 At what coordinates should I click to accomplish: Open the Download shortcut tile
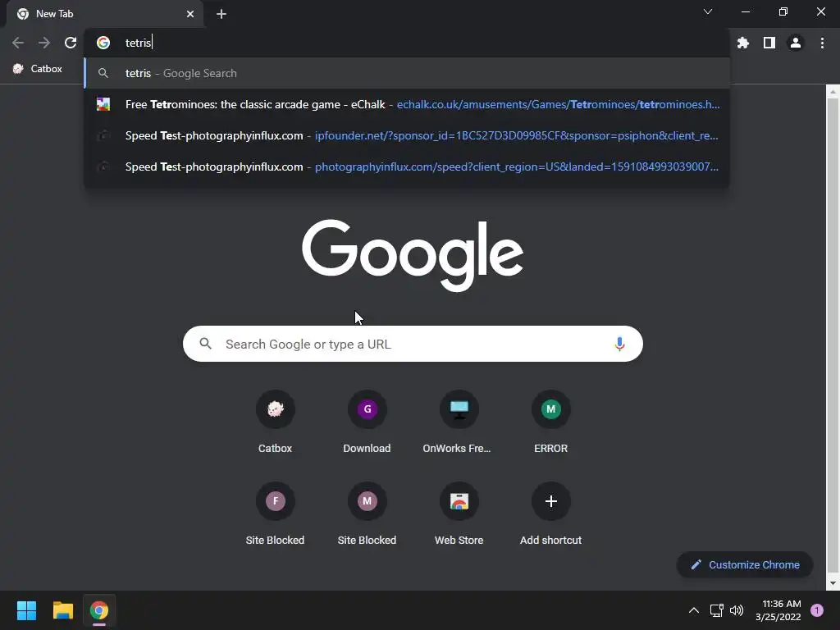367,423
